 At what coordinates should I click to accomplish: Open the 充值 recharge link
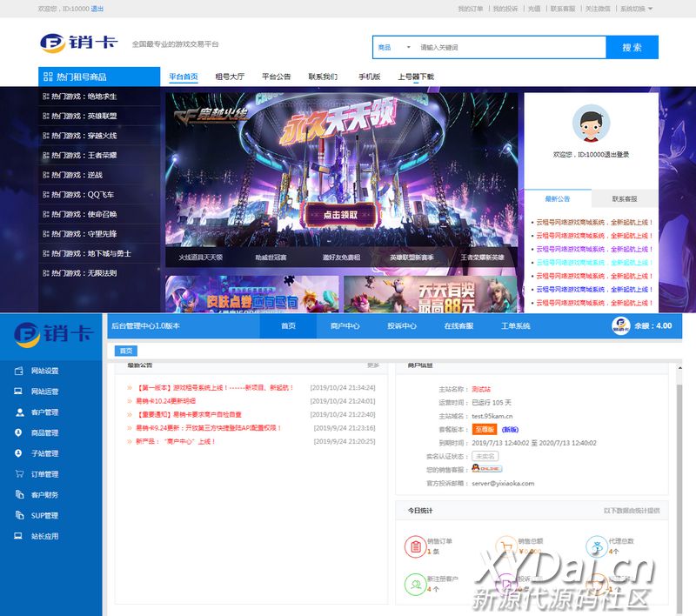534,9
